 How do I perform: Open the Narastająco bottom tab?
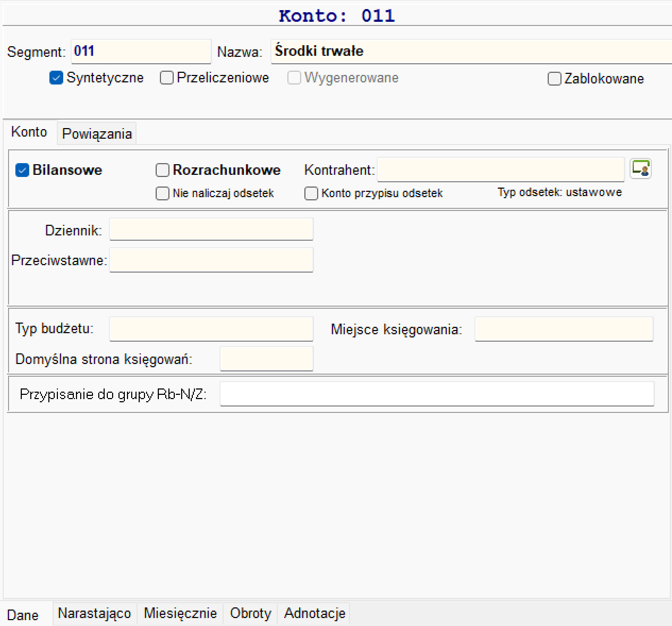point(95,613)
